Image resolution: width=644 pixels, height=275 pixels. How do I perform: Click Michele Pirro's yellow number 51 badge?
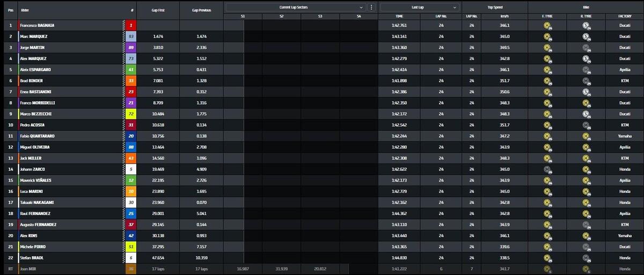tap(131, 247)
